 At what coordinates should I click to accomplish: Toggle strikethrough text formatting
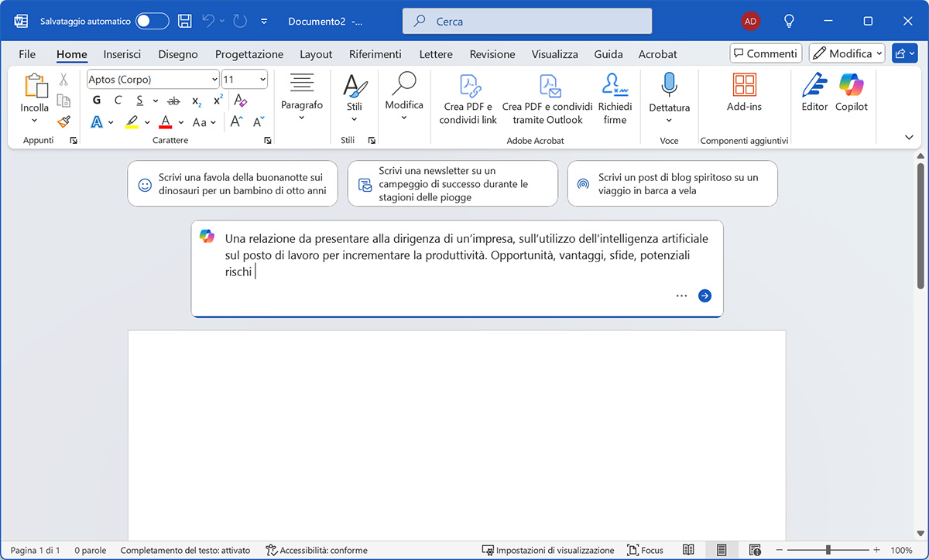[173, 101]
